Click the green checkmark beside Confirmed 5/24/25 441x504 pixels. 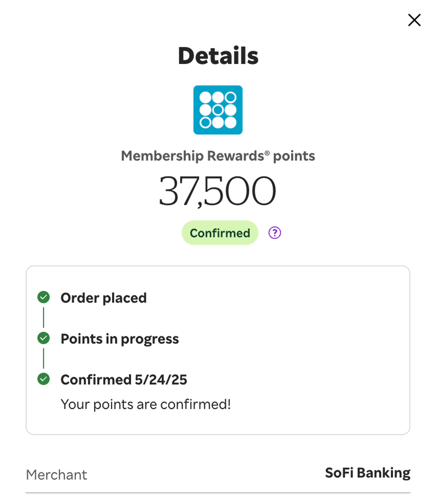[44, 379]
